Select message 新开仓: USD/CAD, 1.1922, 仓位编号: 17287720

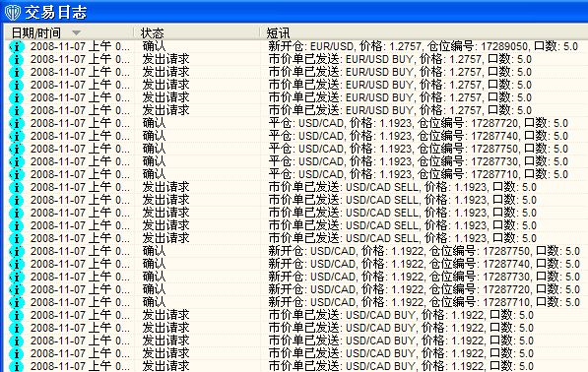tap(425, 289)
